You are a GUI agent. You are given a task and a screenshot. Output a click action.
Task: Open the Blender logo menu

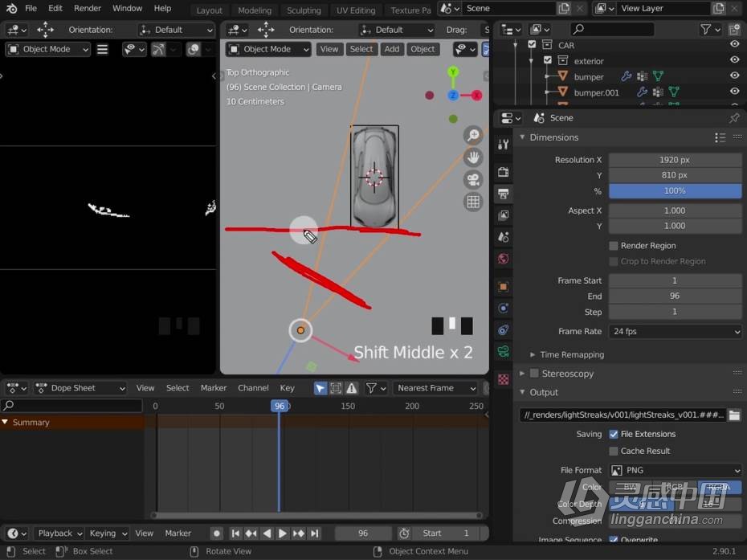[11, 8]
